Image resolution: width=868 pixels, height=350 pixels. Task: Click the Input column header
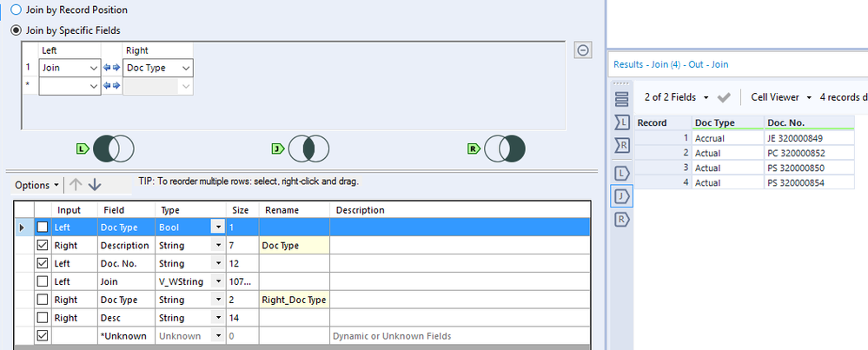point(74,210)
